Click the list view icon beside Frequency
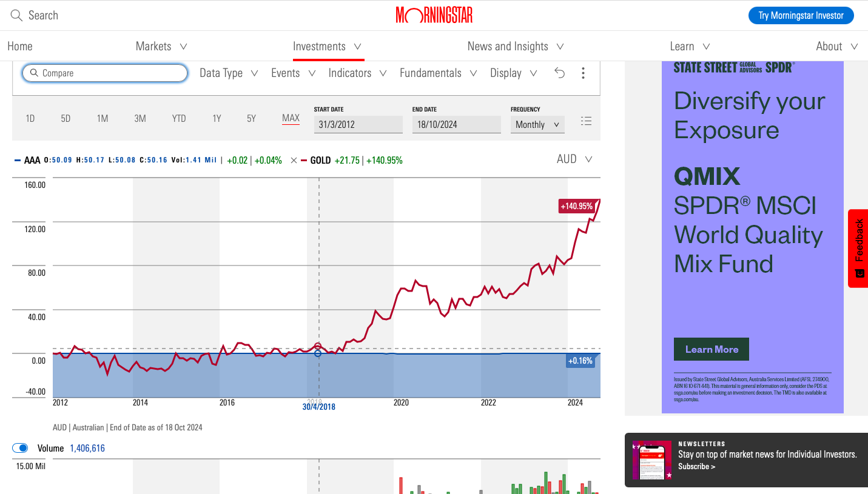The image size is (868, 494). point(586,121)
